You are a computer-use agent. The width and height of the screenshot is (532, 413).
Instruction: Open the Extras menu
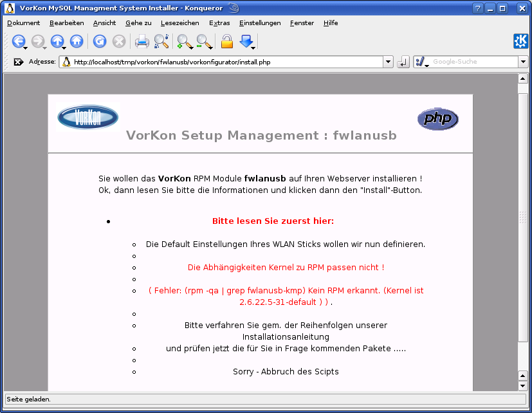(x=219, y=23)
